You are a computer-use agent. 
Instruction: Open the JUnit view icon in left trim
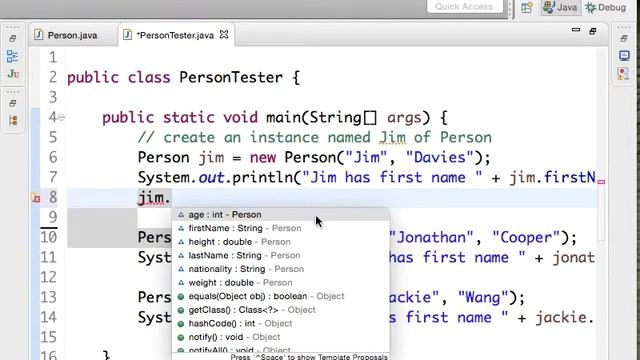(x=13, y=74)
